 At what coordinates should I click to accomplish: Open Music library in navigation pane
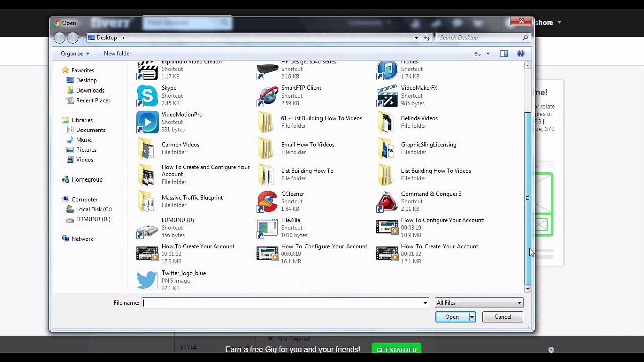84,140
